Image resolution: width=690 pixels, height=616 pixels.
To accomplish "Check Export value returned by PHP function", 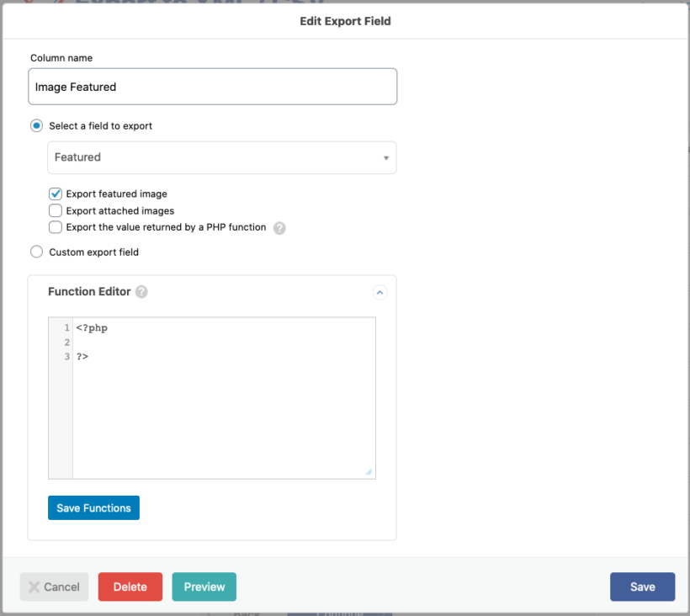I will click(x=56, y=227).
